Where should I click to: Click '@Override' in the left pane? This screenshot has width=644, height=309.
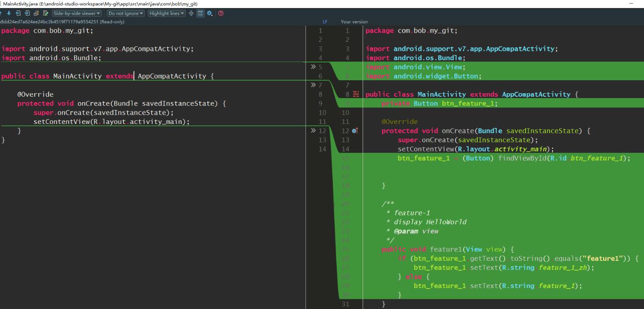pos(35,95)
